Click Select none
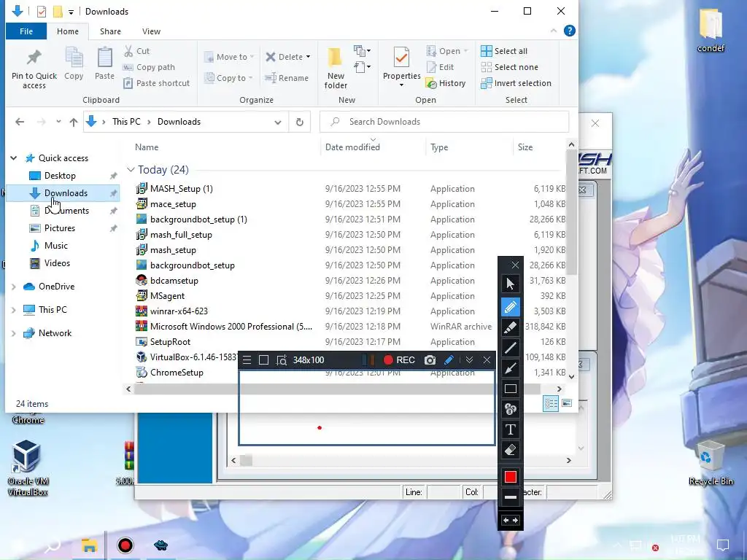This screenshot has width=747, height=560. coord(509,67)
